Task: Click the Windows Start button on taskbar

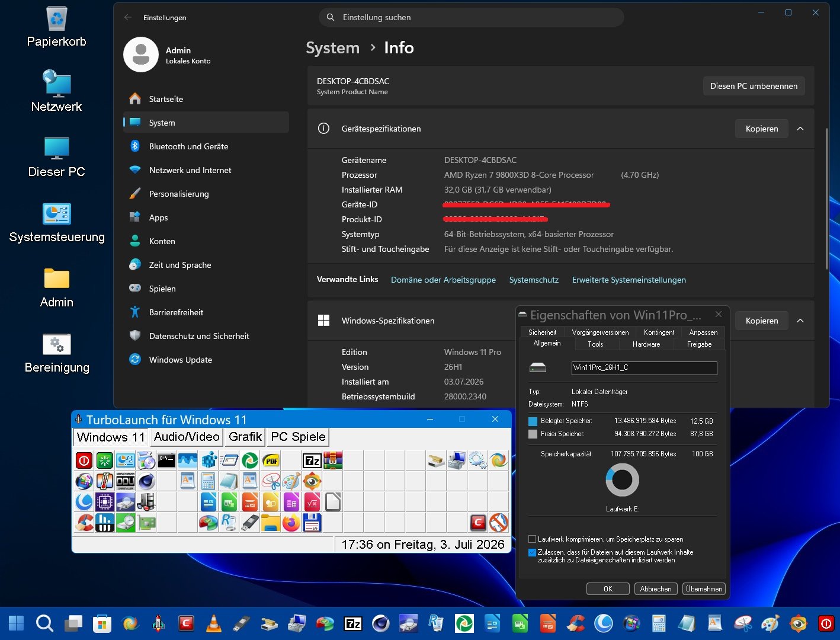Action: click(17, 623)
